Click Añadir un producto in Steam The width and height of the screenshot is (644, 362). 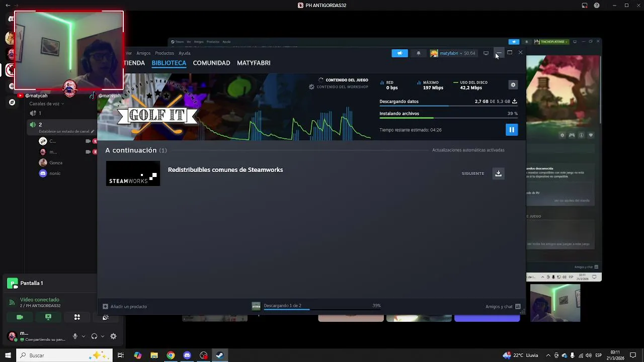point(125,306)
